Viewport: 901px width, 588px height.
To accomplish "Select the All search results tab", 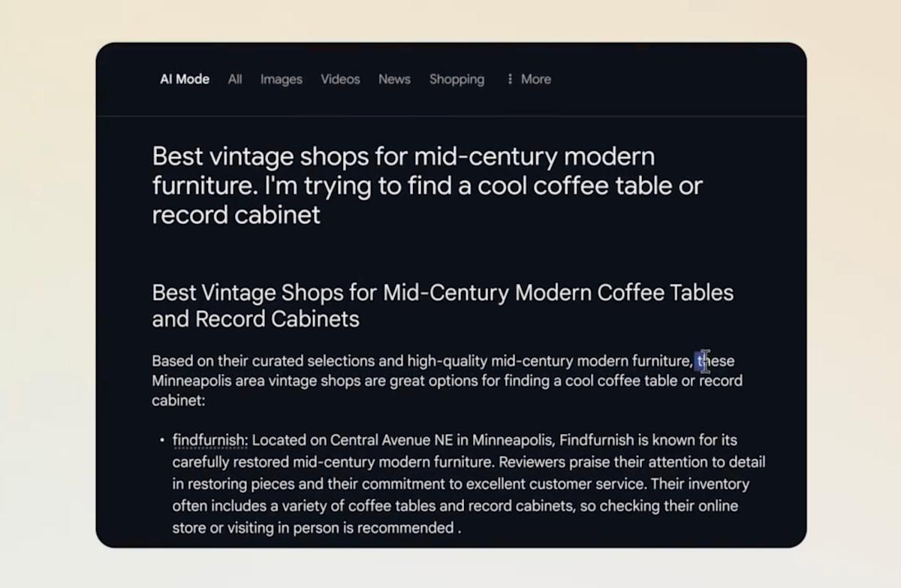I will [x=234, y=79].
